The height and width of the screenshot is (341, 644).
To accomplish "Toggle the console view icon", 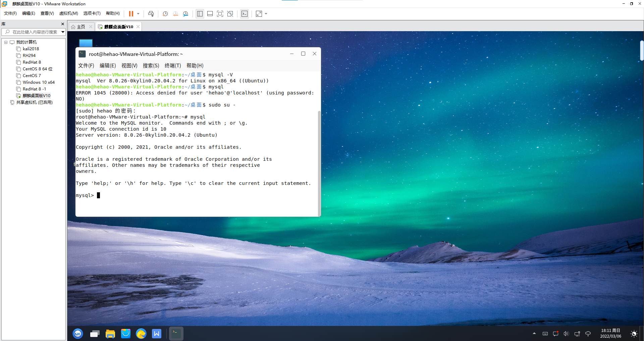I will 245,14.
